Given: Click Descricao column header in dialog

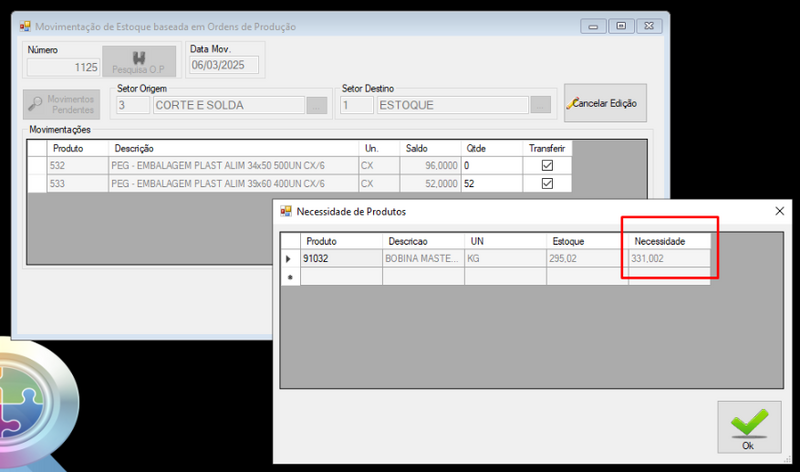Looking at the screenshot, I should coord(423,241).
